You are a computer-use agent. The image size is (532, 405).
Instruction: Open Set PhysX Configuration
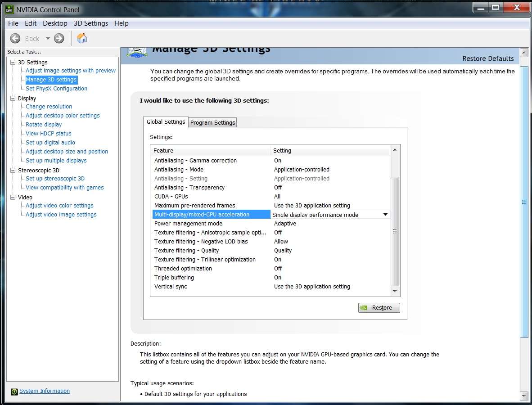tap(56, 88)
